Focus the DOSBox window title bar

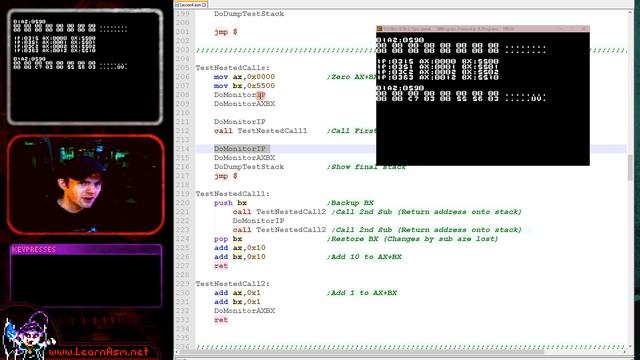coord(482,29)
